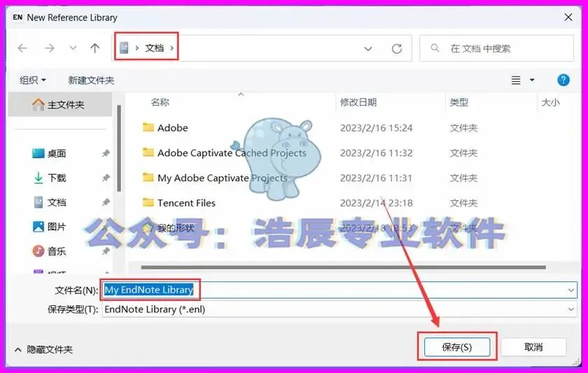Select the Adobe folder
This screenshot has height=373, width=588.
(x=172, y=128)
